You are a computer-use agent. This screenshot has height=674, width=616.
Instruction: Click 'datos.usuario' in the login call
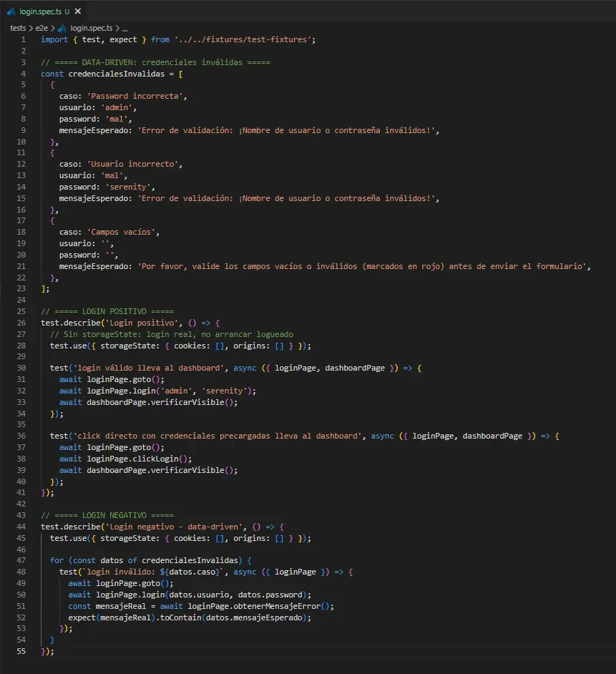pos(199,595)
